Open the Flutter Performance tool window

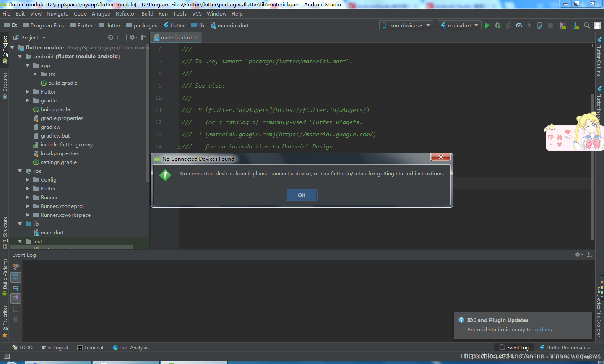coord(565,348)
